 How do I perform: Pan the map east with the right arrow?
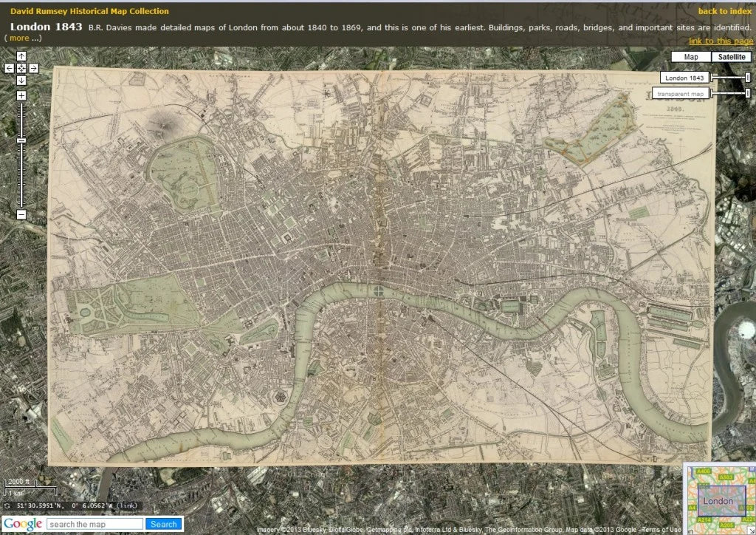(x=33, y=69)
